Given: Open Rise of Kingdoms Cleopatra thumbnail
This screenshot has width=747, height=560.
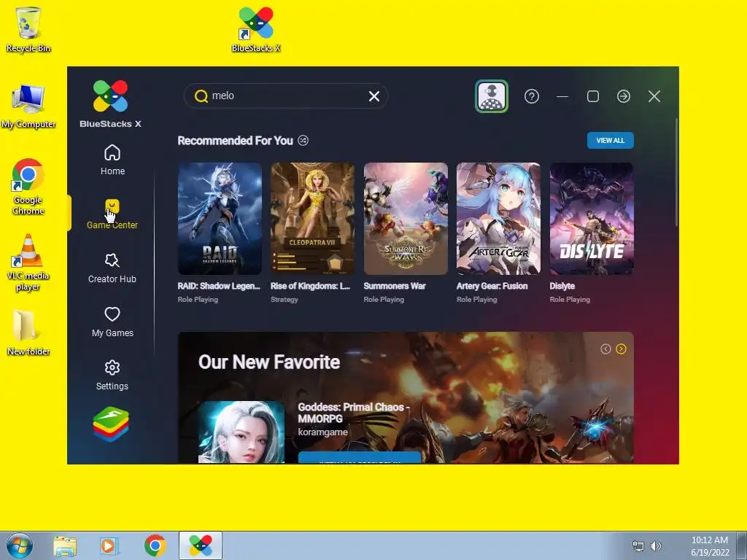Looking at the screenshot, I should coord(312,219).
